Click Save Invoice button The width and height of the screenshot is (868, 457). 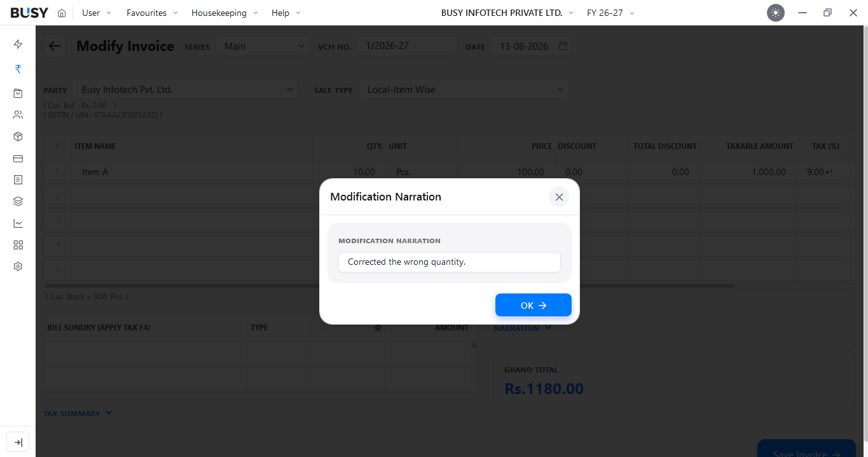806,449
